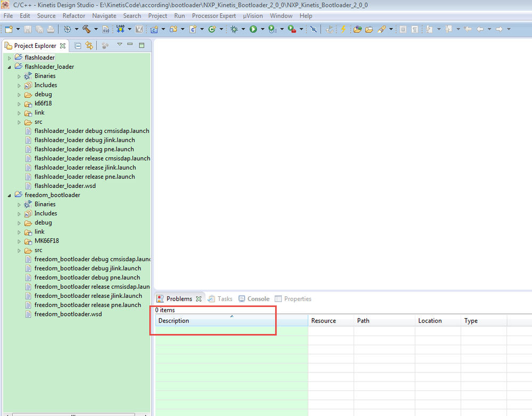The width and height of the screenshot is (532, 416).
Task: Open the New wizard dropdown arrow
Action: point(18,29)
